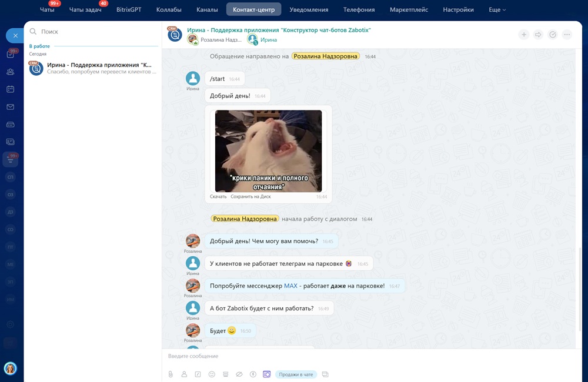Click Розалина Надзоровна tag in work-started notice

coord(245,219)
